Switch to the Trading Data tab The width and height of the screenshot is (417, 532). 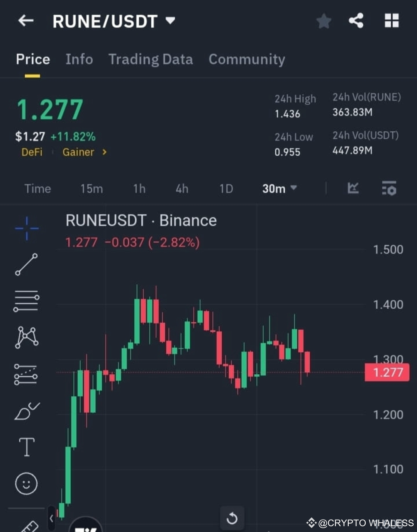(151, 59)
